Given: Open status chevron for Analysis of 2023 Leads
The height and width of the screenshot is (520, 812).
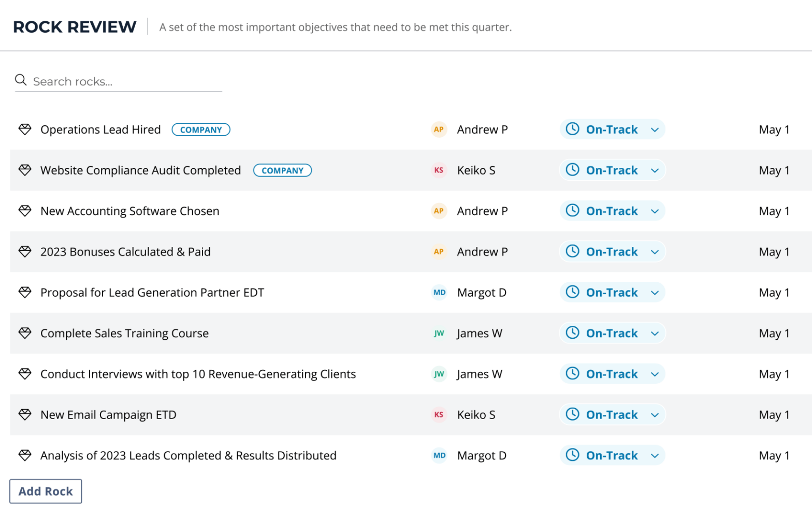Looking at the screenshot, I should tap(655, 456).
